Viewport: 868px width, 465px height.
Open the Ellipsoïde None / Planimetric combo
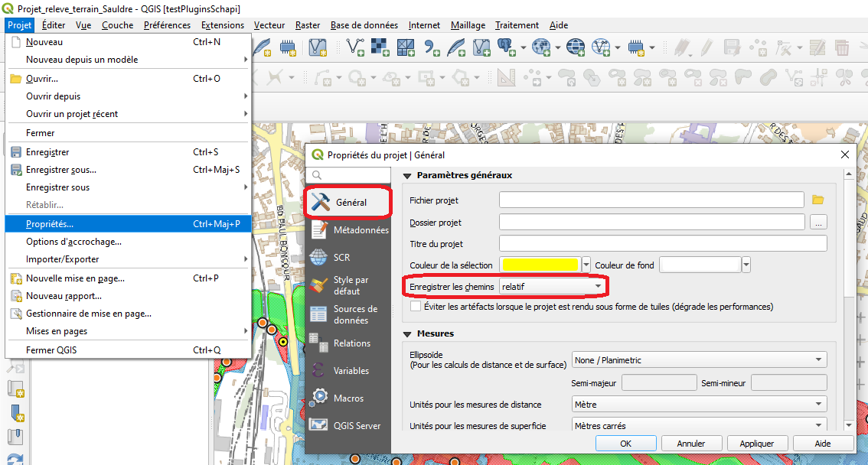coord(699,360)
